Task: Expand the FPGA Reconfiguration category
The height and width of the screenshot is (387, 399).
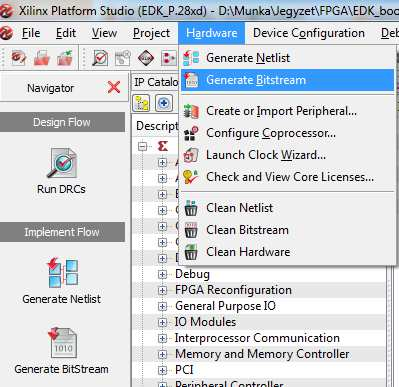Action: [162, 290]
